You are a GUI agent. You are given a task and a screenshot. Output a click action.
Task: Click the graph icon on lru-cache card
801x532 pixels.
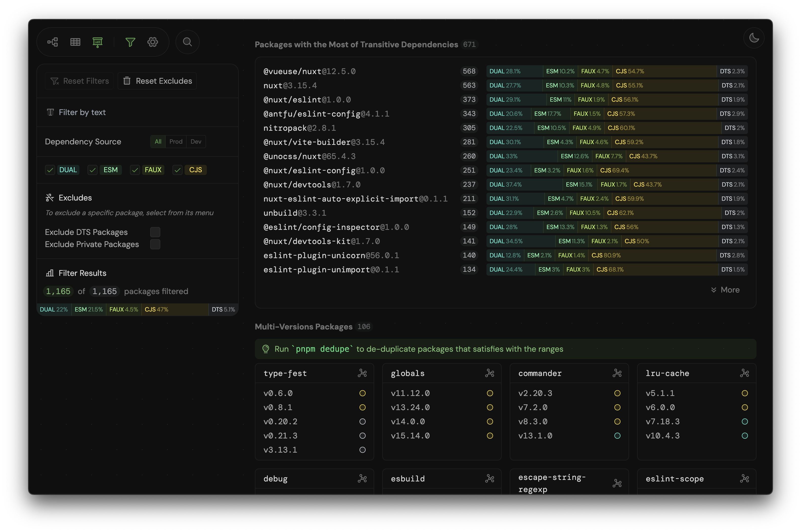click(744, 373)
